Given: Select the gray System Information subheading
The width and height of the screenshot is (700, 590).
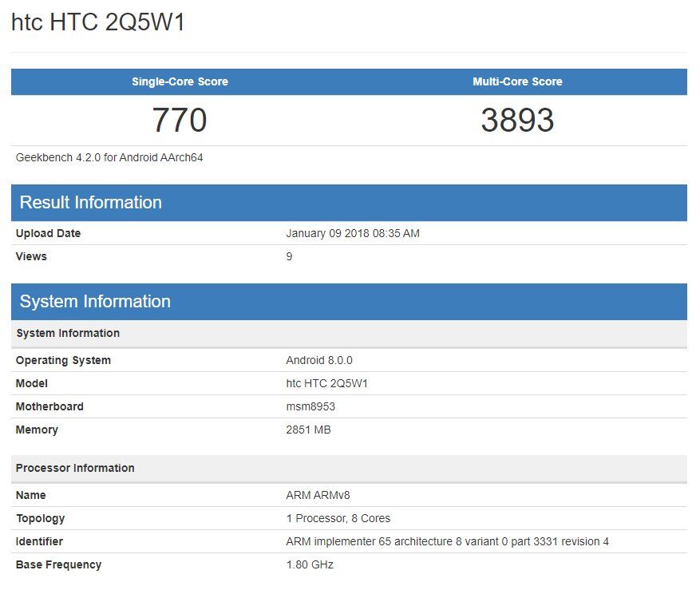Looking at the screenshot, I should coord(68,333).
